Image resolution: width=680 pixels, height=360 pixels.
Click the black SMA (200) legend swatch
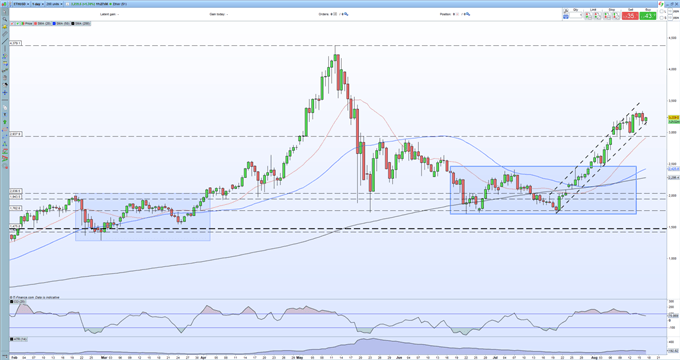click(x=73, y=23)
